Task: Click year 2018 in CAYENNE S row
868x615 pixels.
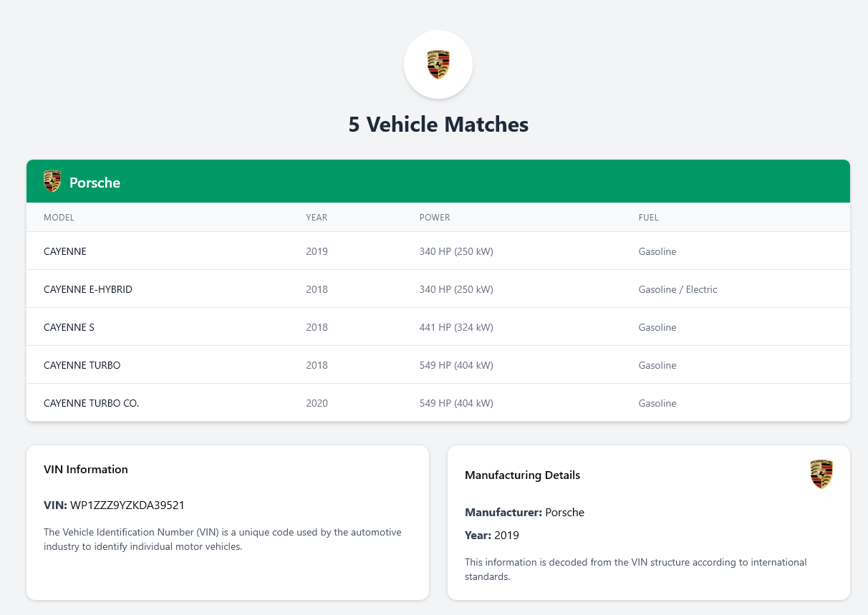Action: [x=317, y=327]
